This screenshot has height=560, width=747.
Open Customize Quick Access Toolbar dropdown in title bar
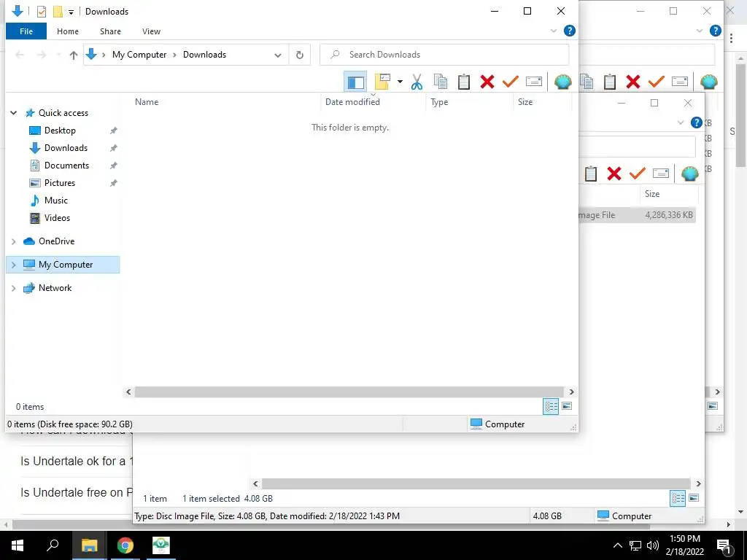(x=71, y=12)
